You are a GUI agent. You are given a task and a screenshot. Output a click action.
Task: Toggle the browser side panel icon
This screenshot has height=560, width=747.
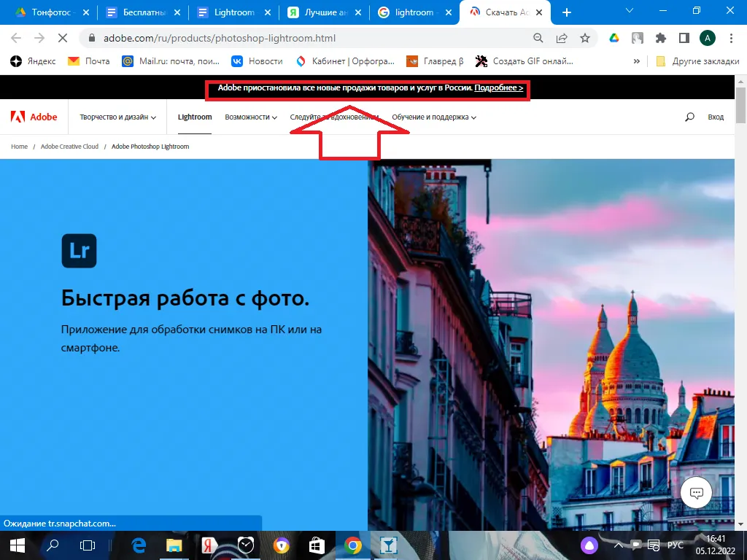click(x=684, y=38)
